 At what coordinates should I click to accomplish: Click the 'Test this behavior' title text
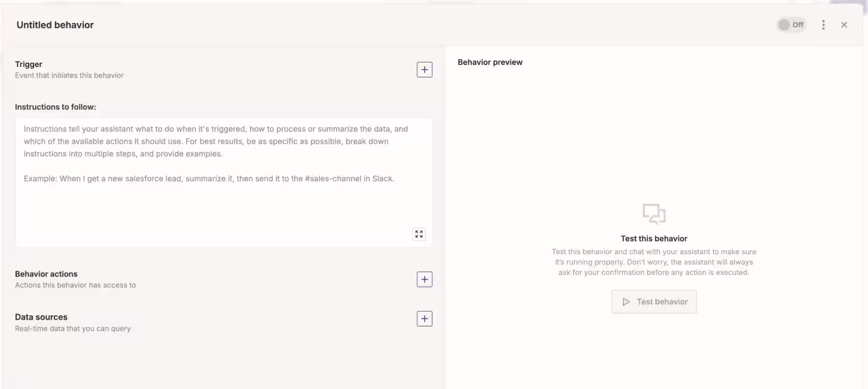[654, 238]
